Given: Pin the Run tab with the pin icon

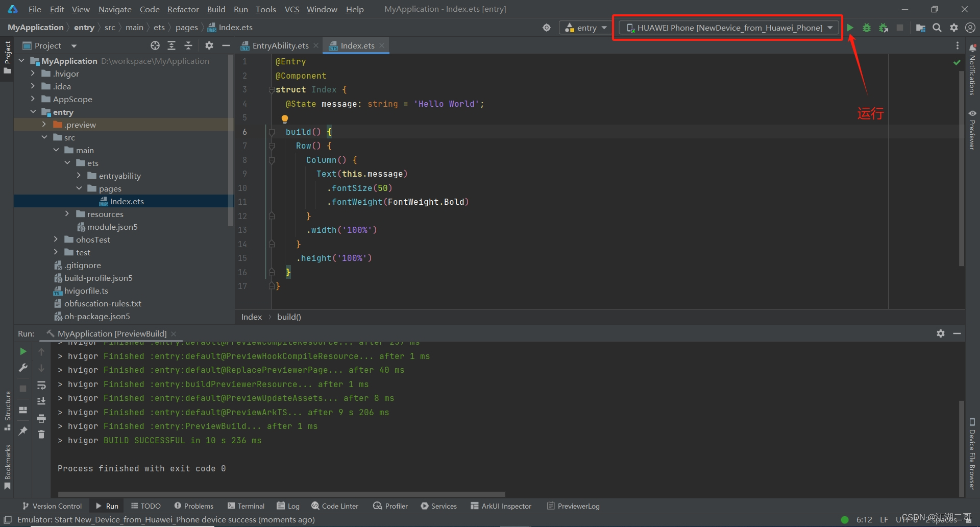Looking at the screenshot, I should [23, 431].
